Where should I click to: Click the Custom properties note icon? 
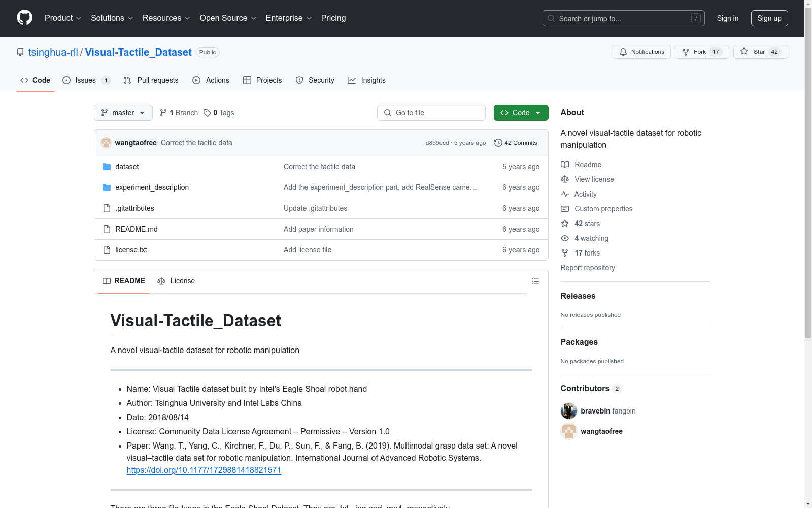coord(565,209)
